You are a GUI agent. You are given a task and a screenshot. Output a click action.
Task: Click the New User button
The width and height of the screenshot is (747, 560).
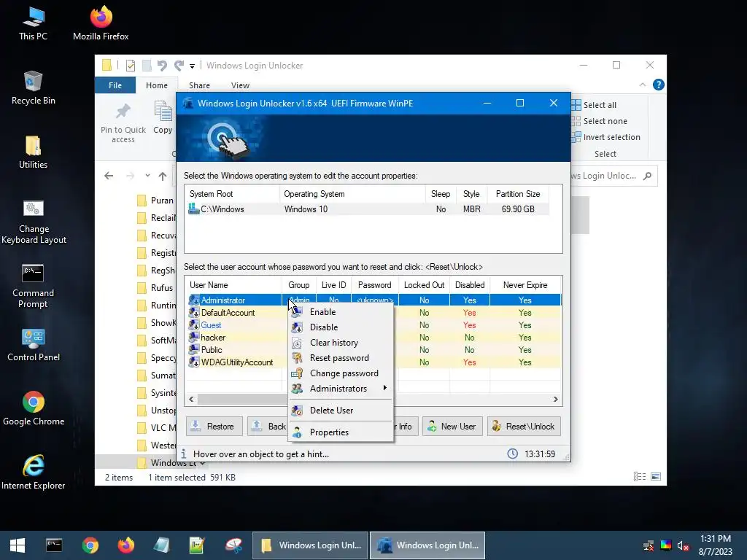point(452,426)
